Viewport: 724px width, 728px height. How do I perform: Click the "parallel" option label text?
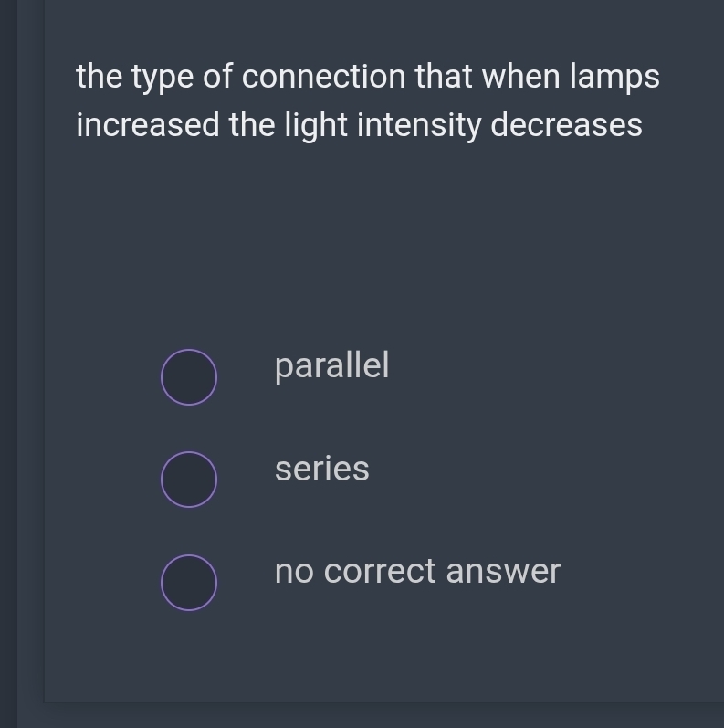tap(331, 365)
